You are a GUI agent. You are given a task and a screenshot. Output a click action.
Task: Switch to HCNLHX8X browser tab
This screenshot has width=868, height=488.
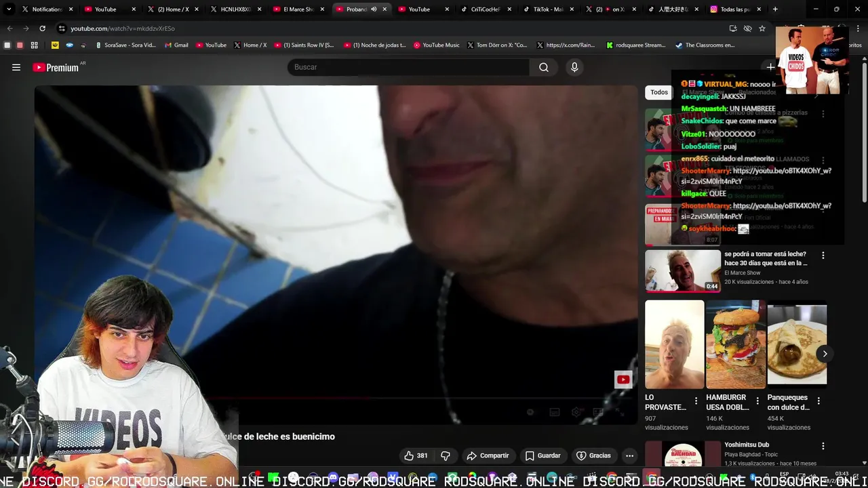[x=236, y=9]
